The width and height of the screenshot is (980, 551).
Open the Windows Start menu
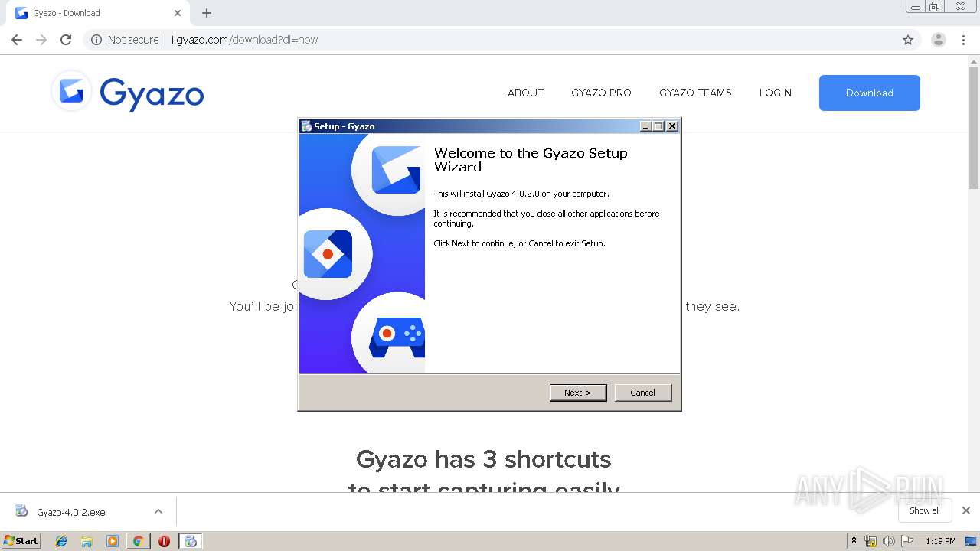click(x=21, y=540)
